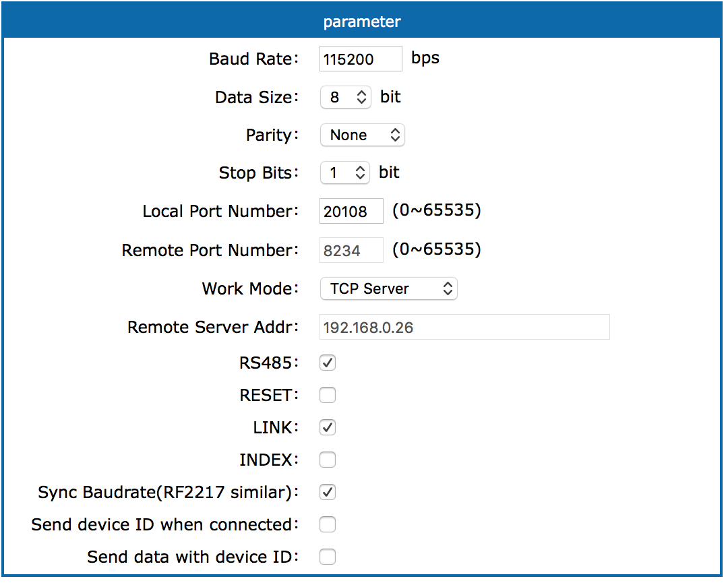Check Send data with device ID
728x585 pixels.
point(328,557)
